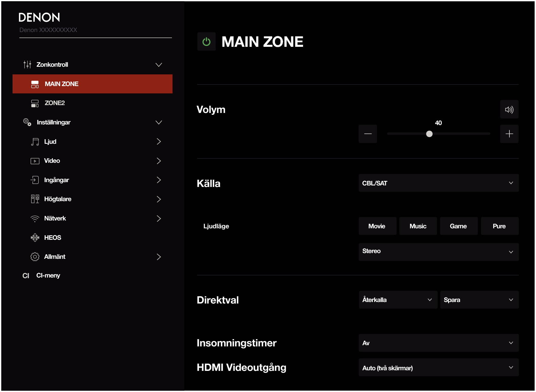This screenshot has width=536, height=392.
Task: Select MAIN ZONE in the sidebar
Action: click(x=92, y=84)
